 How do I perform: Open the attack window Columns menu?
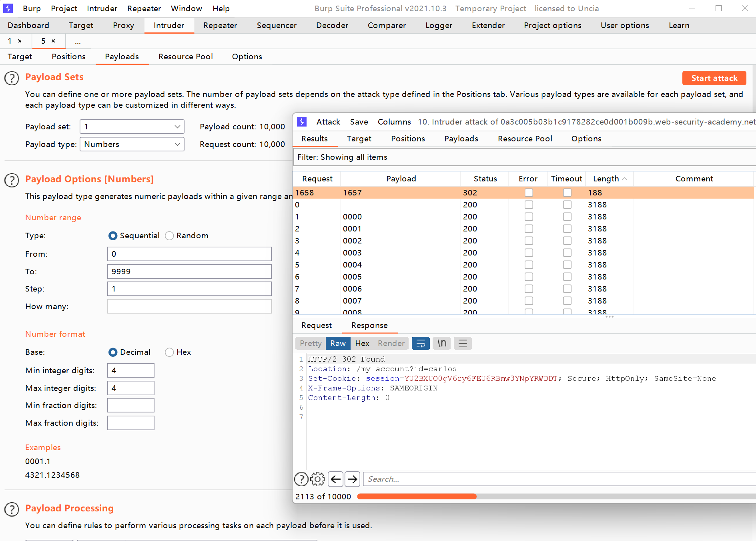(x=394, y=122)
